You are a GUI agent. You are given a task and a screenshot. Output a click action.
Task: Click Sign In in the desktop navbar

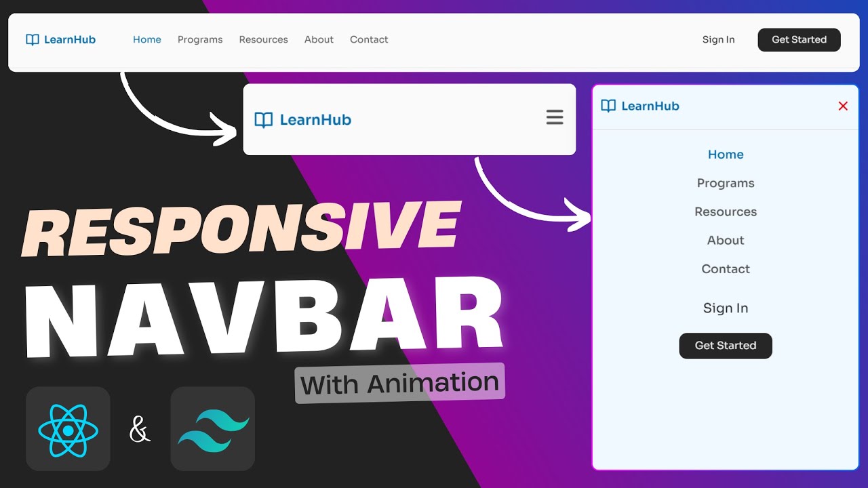pos(719,40)
